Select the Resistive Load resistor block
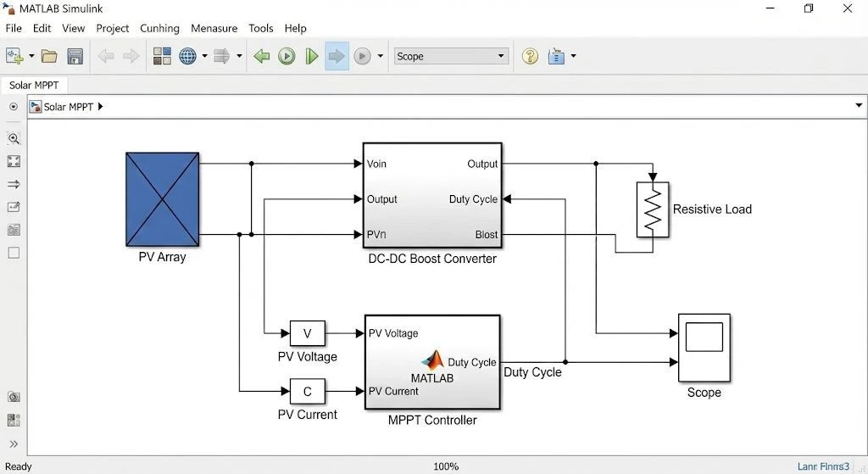This screenshot has height=474, width=868. [653, 210]
